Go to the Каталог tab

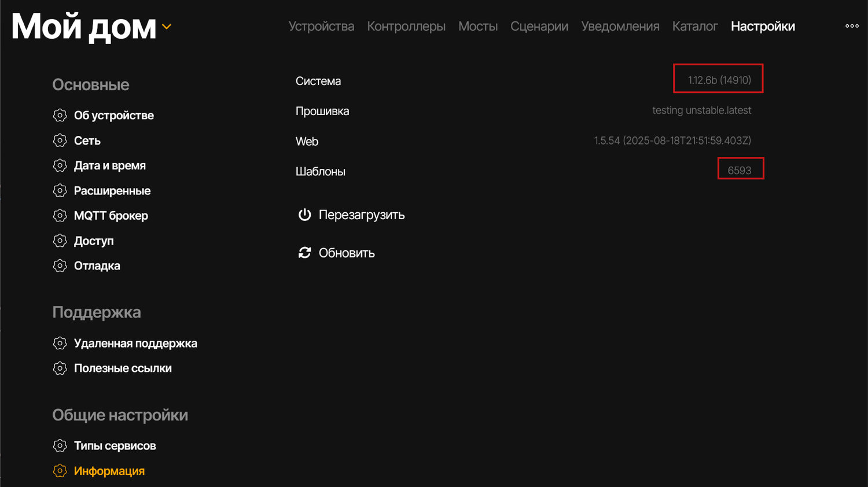click(x=694, y=27)
